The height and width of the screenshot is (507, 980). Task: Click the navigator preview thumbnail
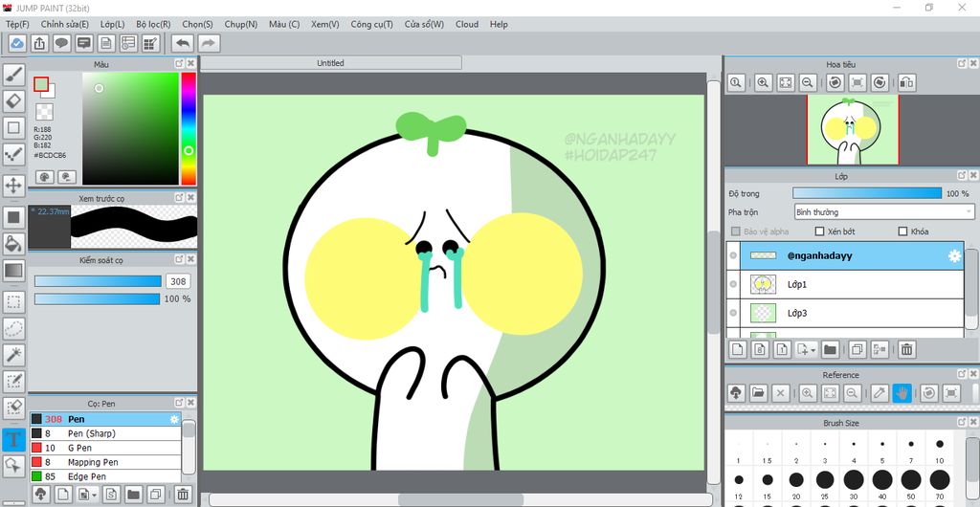point(853,130)
